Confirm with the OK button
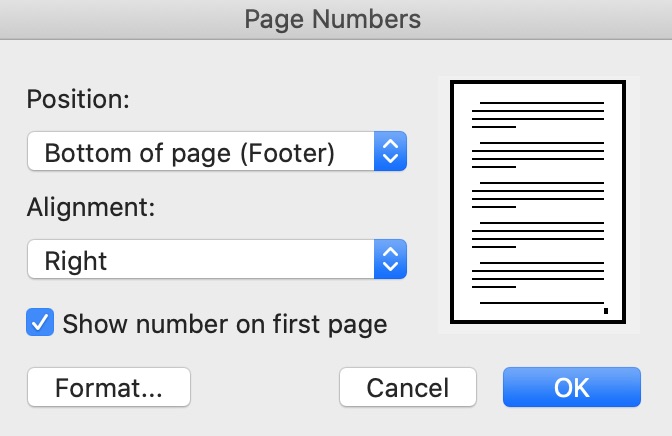Image resolution: width=672 pixels, height=436 pixels. (571, 387)
